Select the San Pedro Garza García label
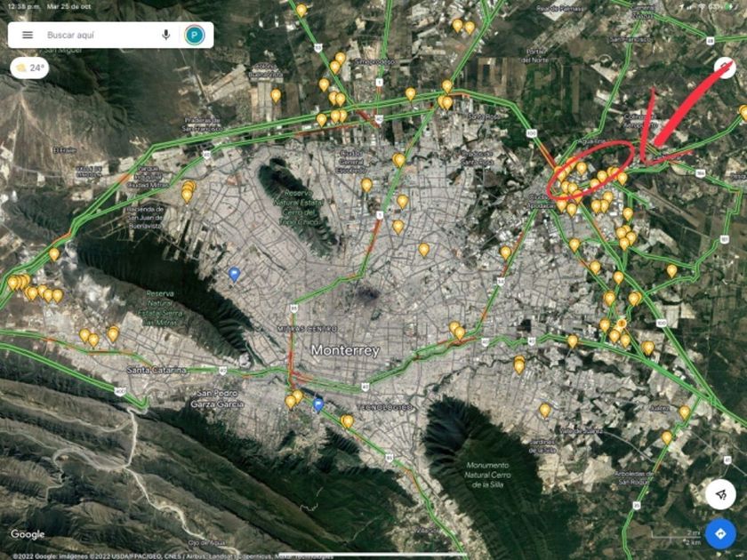Screen dimensions: 747x560 217,398
